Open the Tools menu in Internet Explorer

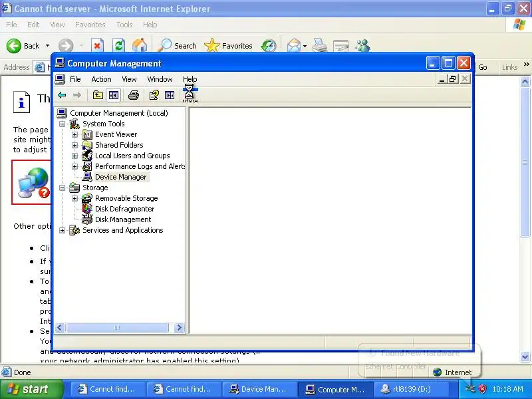tap(124, 25)
